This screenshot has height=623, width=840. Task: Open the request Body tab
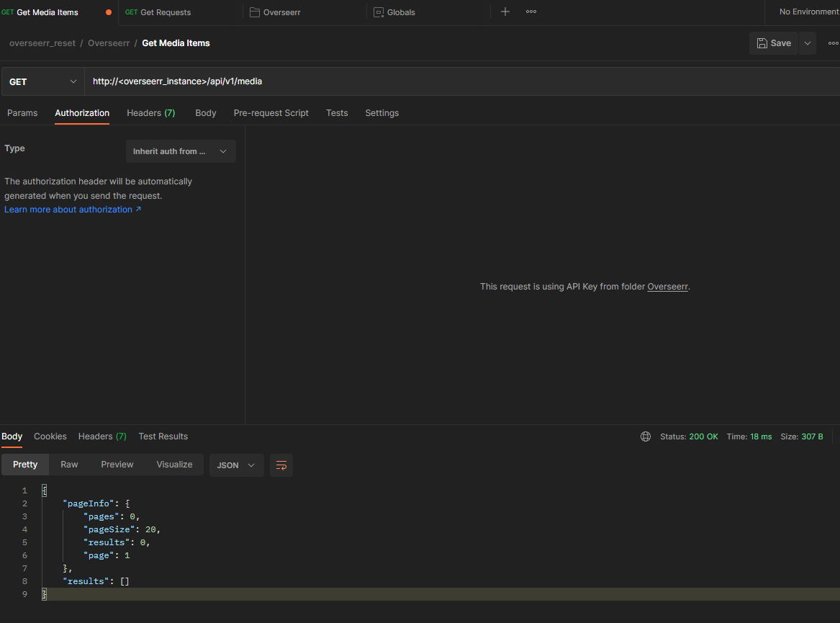206,113
